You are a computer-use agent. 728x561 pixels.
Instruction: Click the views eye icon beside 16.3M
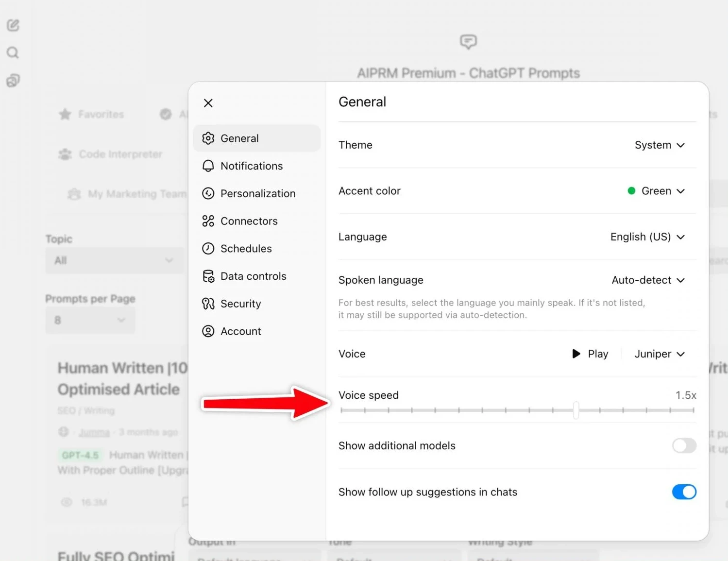coord(67,502)
